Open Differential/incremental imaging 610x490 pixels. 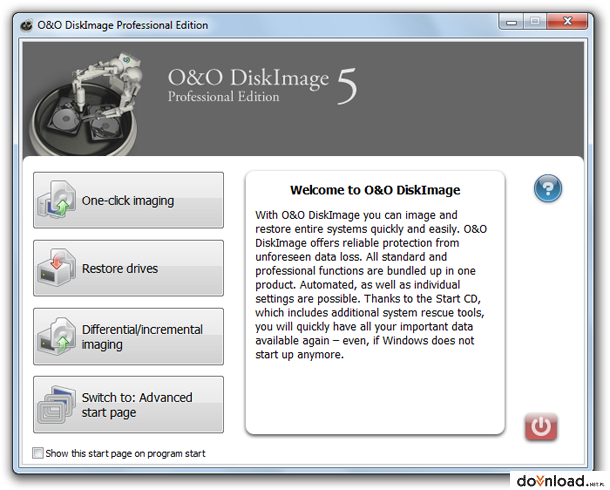[128, 336]
